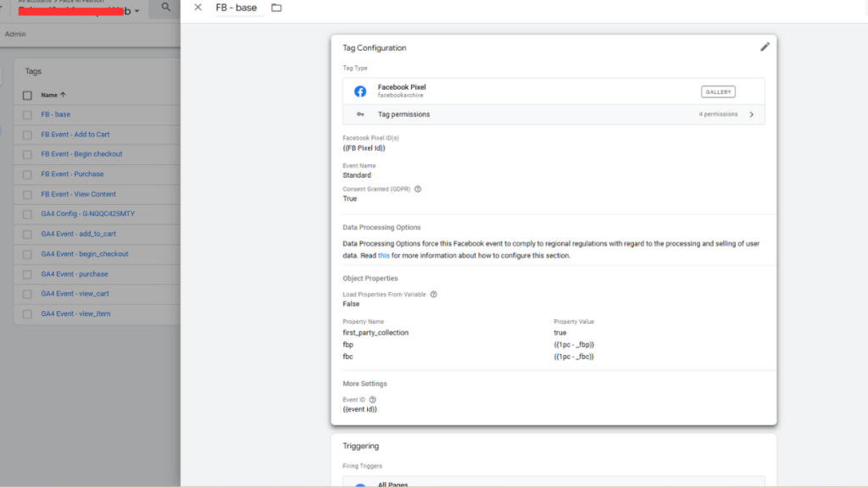Check the GA4 Event - view_cart checkbox
868x488 pixels.
tap(27, 294)
